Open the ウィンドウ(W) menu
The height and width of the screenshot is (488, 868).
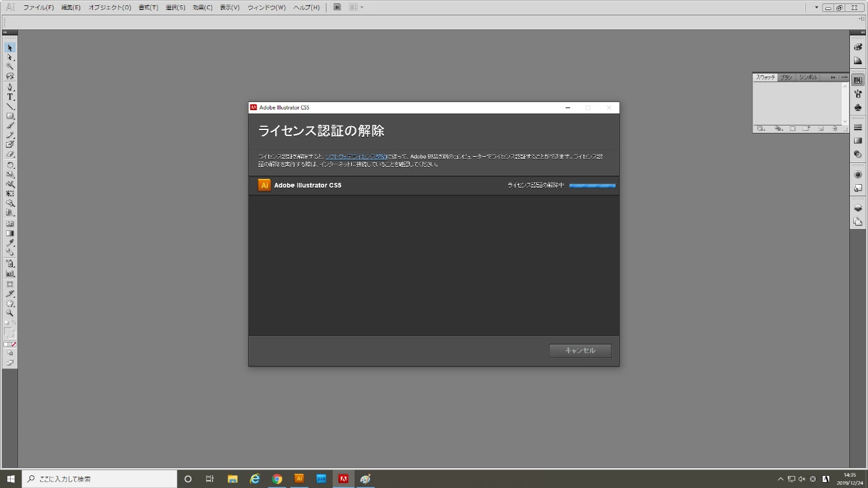pyautogui.click(x=266, y=7)
